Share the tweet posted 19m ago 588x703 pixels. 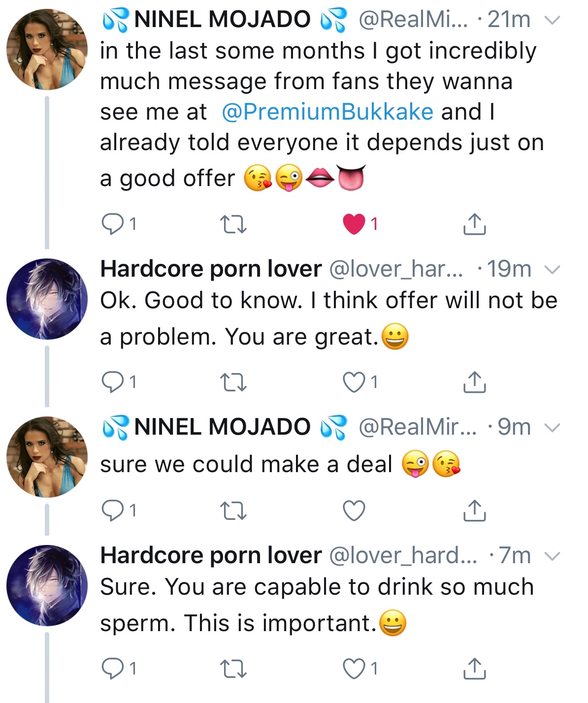(x=474, y=382)
